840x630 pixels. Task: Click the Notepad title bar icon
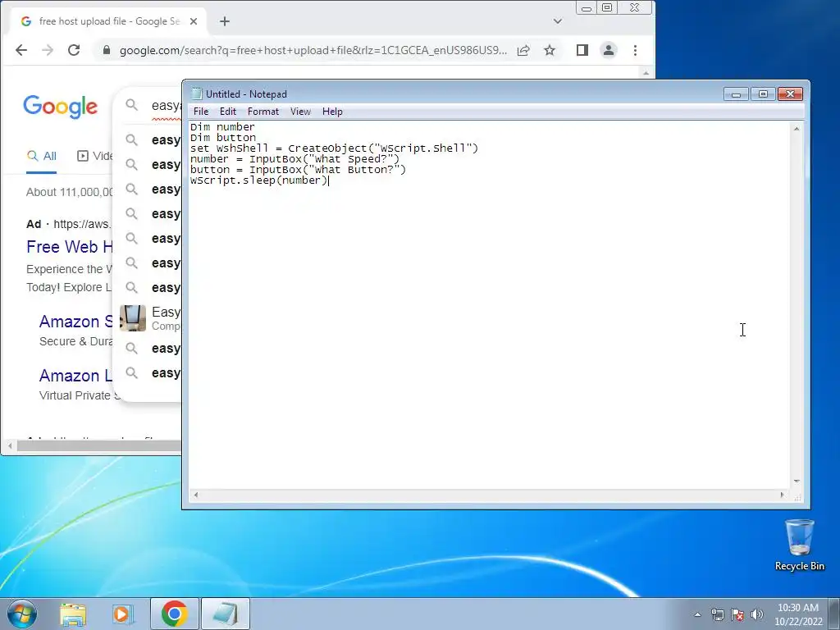197,94
